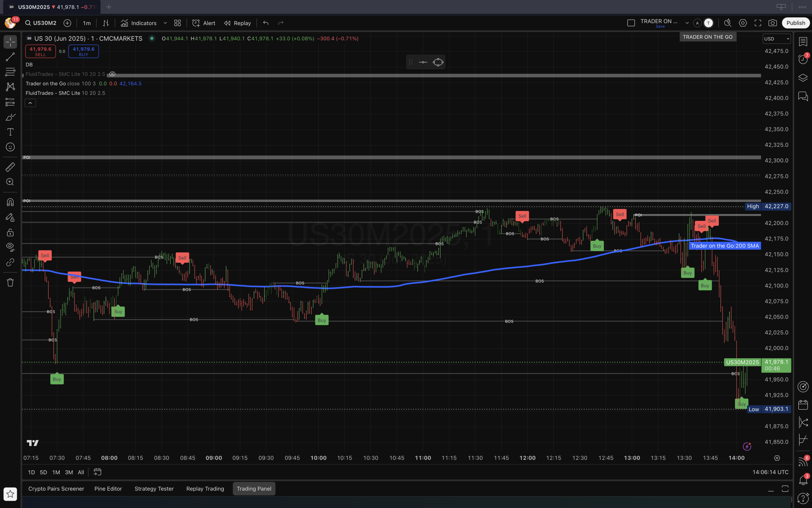
Task: Open the alerts clock panel icon
Action: (x=803, y=59)
